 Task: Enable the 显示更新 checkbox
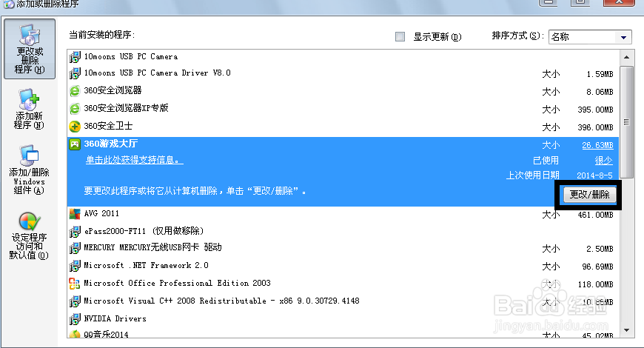point(400,37)
